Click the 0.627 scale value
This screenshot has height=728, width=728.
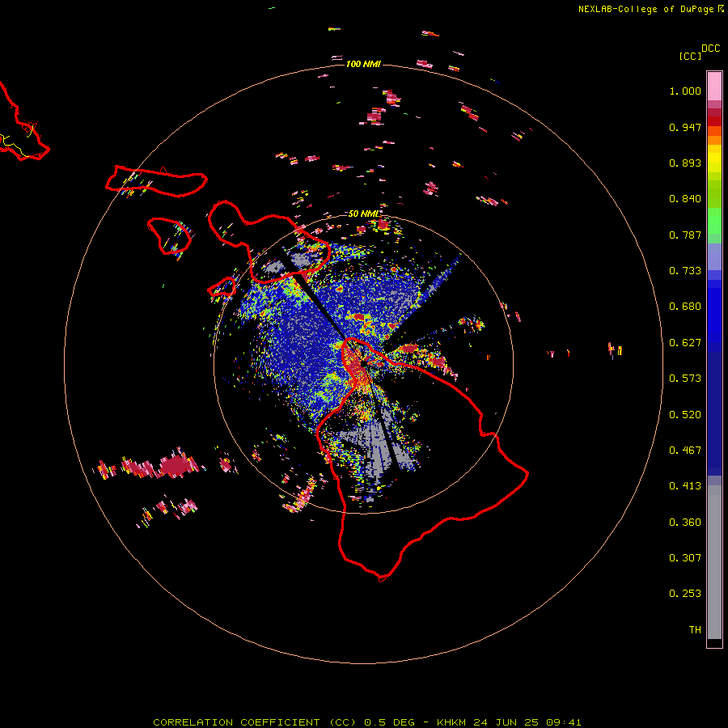tap(685, 343)
